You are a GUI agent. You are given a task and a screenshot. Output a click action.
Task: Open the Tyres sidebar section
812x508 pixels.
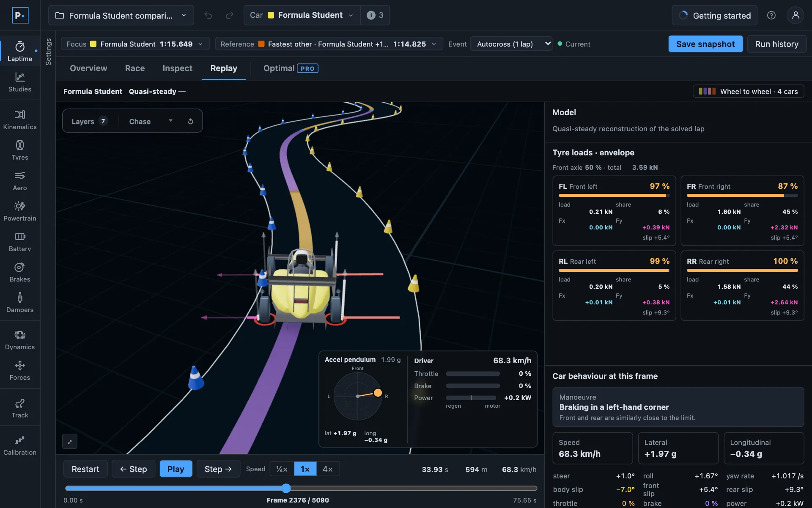[x=20, y=150]
